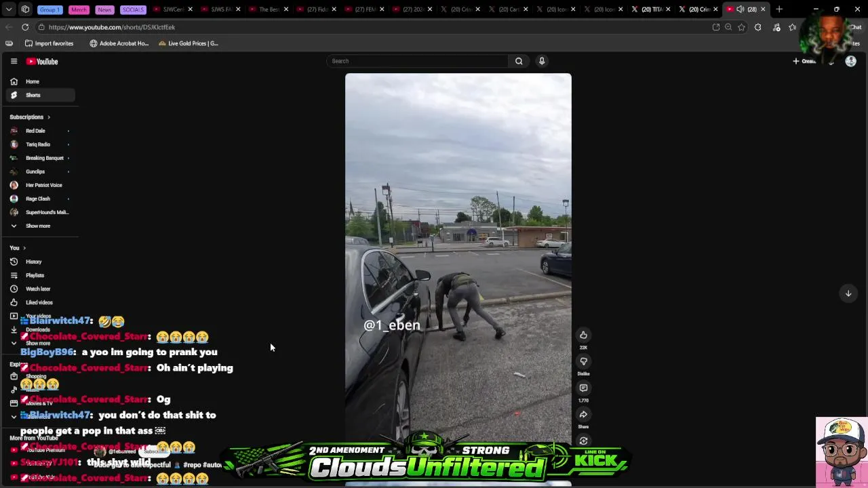Viewport: 868px width, 488px height.
Task: Expand the Group 1 tab group
Action: 50,9
